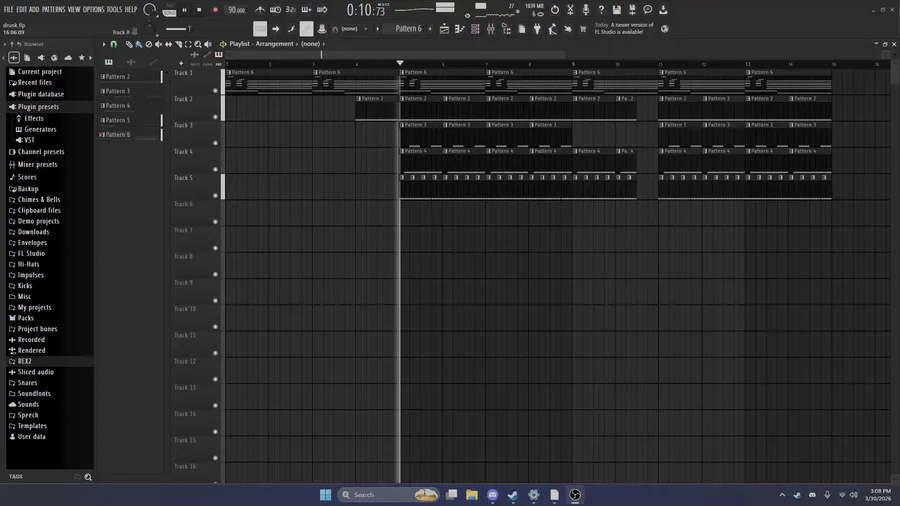Save project with the floppy disk icon
Viewport: 900px width, 506px height.
(616, 10)
